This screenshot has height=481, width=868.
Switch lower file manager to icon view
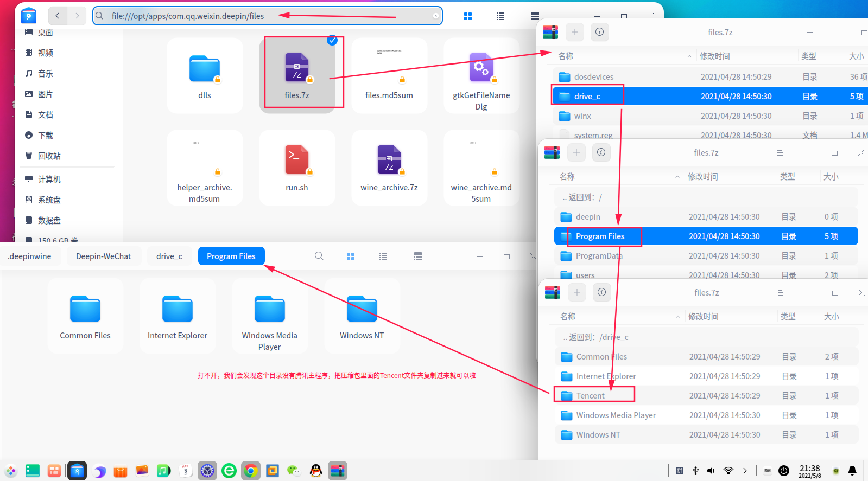tap(351, 256)
